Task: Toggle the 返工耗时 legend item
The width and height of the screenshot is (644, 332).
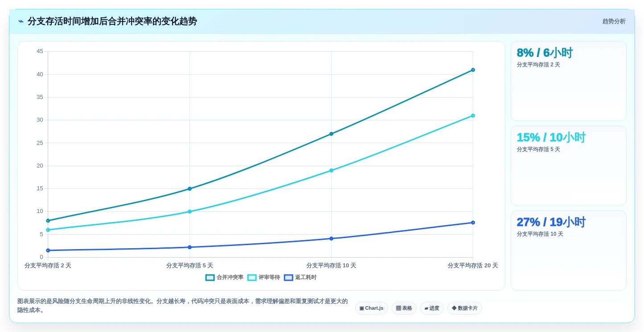Action: coord(300,277)
